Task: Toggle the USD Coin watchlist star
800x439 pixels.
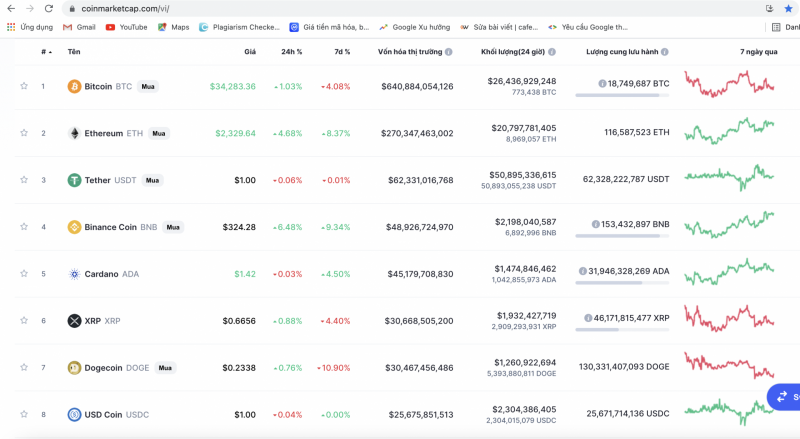Action: coord(24,414)
